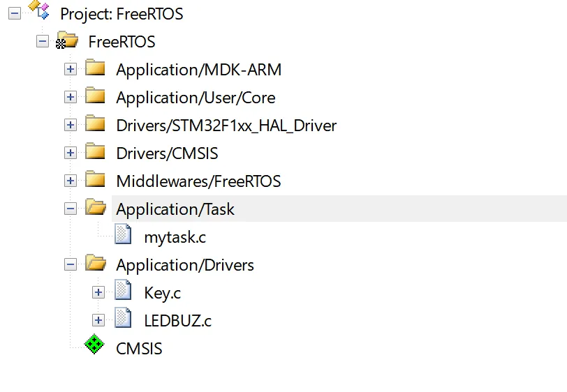Expand the Drivers/STM32F1xx_HAL_Driver group
Screen dimensions: 567x392
(x=70, y=125)
